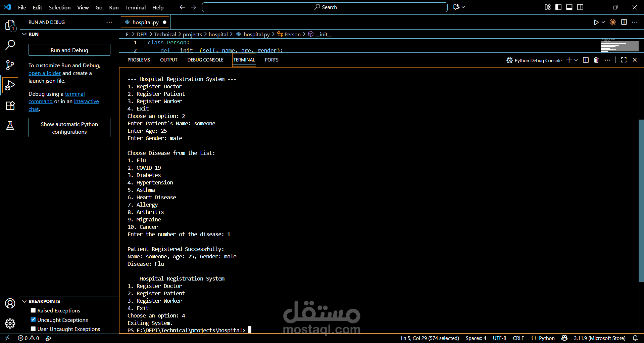Kill terminal with trash icon

point(596,60)
